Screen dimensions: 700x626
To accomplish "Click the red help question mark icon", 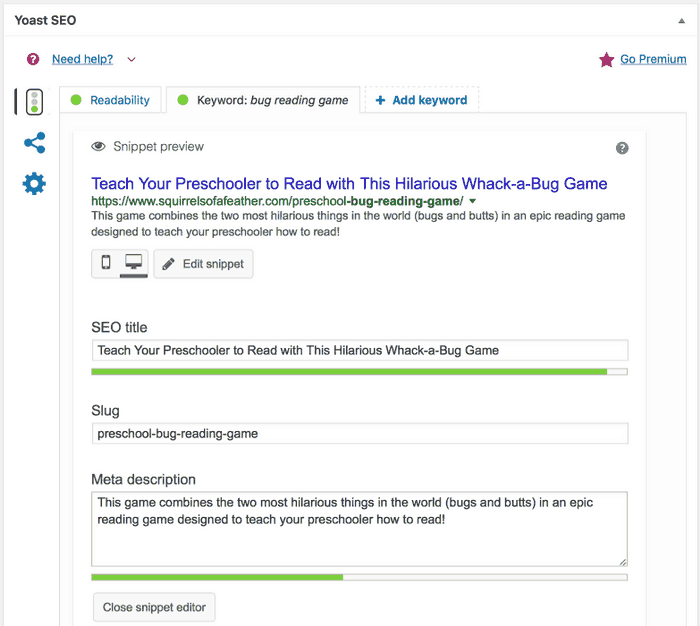I will click(x=33, y=59).
